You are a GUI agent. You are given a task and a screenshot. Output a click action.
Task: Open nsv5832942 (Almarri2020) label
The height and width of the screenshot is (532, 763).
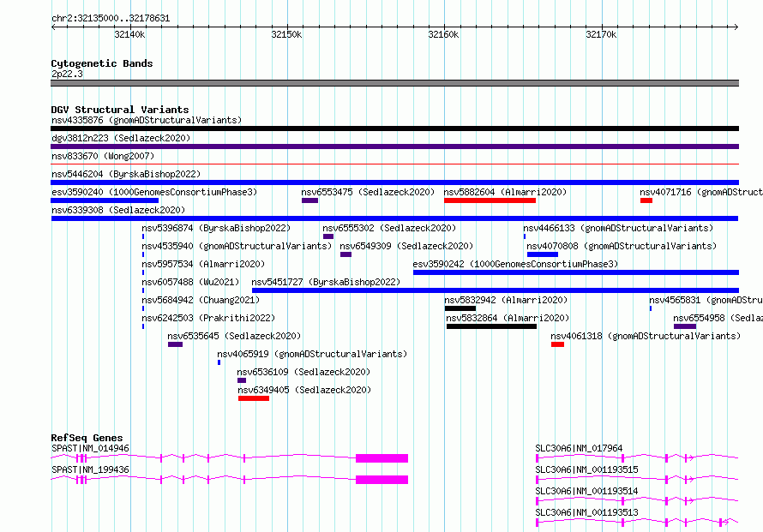click(x=506, y=300)
